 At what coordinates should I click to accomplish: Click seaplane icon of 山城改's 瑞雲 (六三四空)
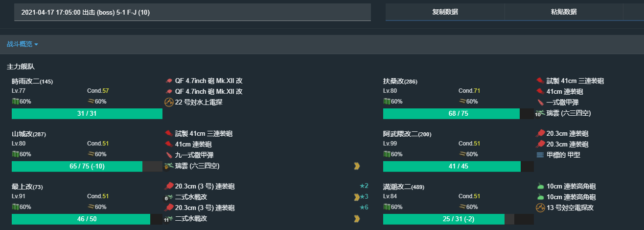pos(169,166)
